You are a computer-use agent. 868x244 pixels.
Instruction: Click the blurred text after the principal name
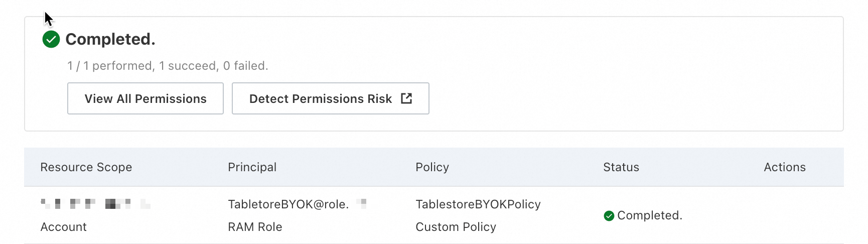click(361, 203)
